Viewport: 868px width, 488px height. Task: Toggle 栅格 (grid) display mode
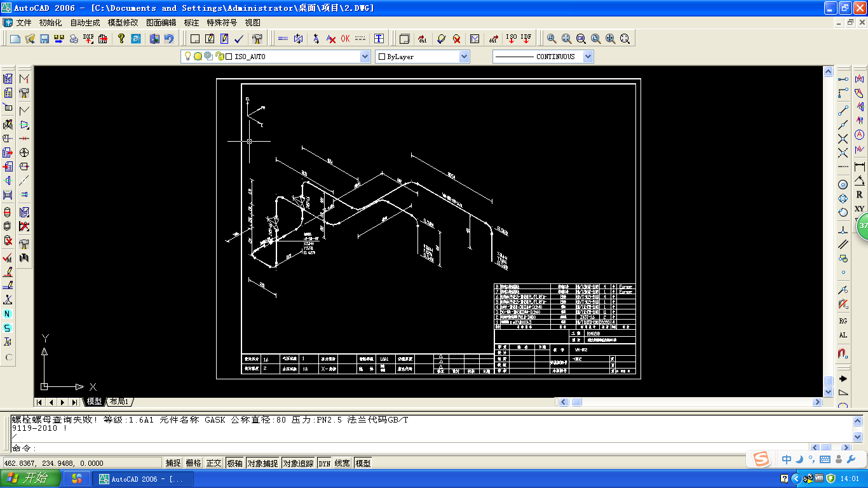193,463
